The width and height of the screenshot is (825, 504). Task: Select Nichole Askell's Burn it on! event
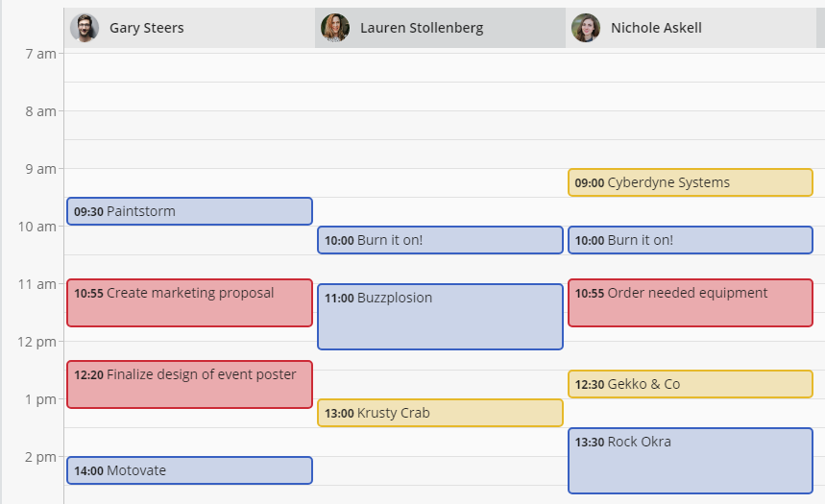[x=691, y=240]
